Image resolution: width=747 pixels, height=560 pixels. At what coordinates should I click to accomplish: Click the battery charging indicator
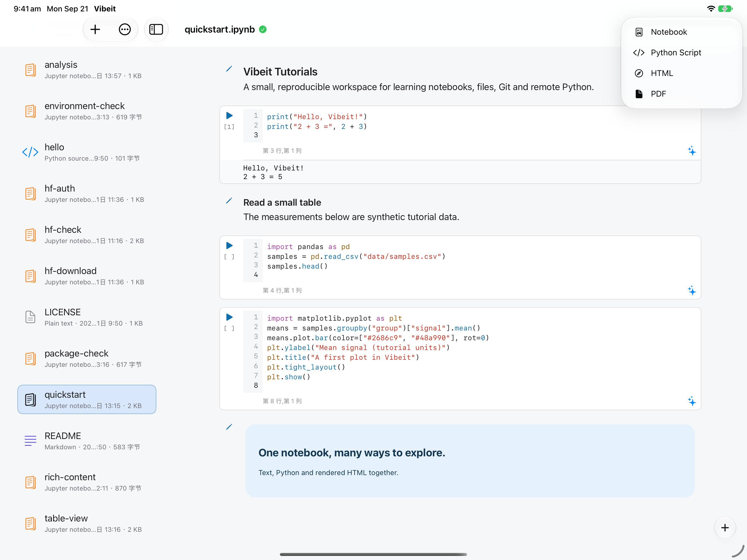tap(725, 9)
